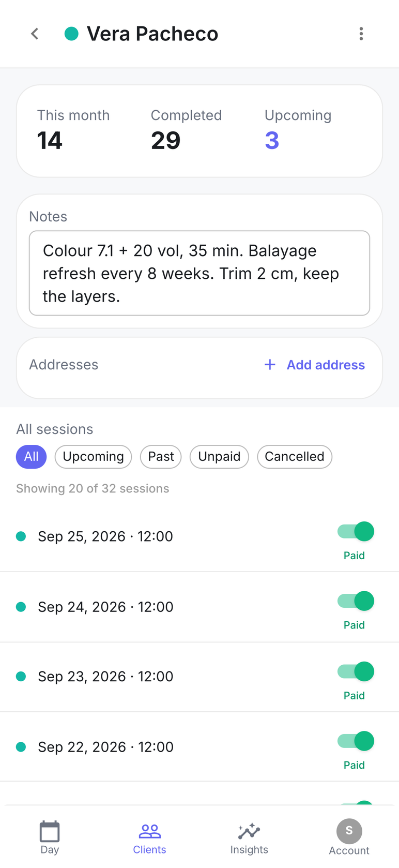
Task: Open the Day calendar icon
Action: point(50,832)
